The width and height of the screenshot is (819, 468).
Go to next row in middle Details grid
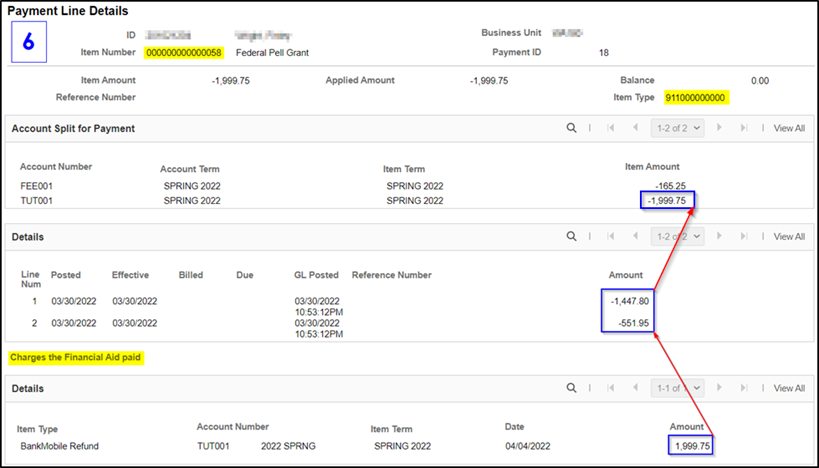[720, 237]
